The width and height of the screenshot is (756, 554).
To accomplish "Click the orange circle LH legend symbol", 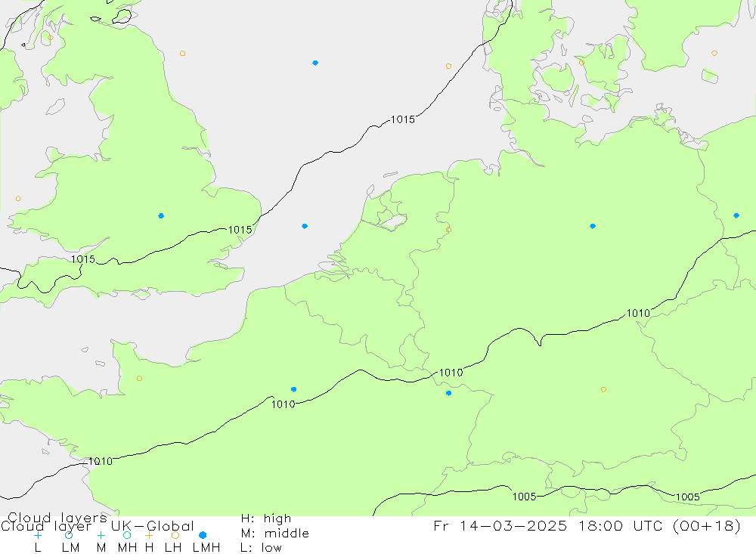I will tap(175, 535).
